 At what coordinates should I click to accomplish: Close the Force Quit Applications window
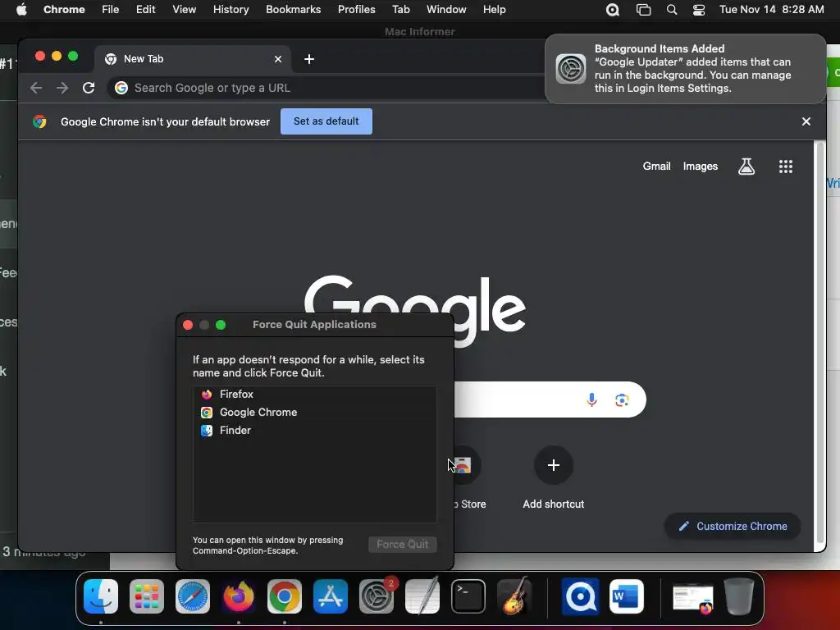click(x=188, y=325)
